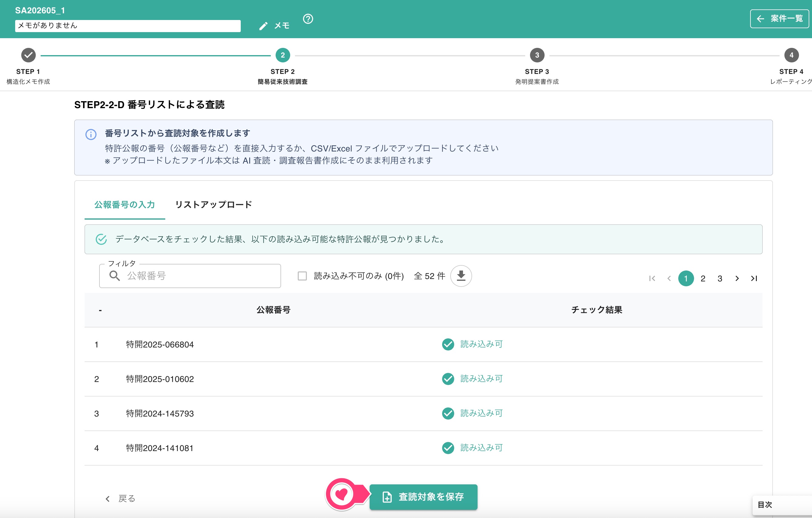This screenshot has height=518, width=812.
Task: Click 読み込み可 status of row 1
Action: [x=481, y=344]
